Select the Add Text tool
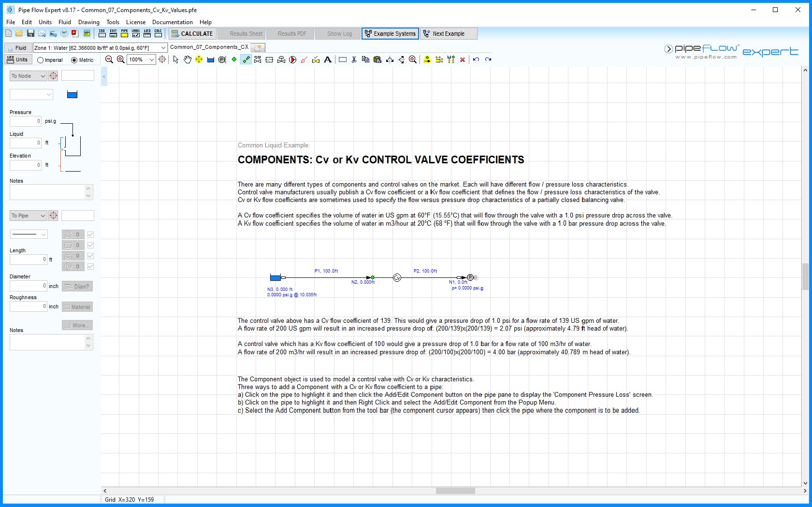The image size is (812, 507). tap(328, 59)
